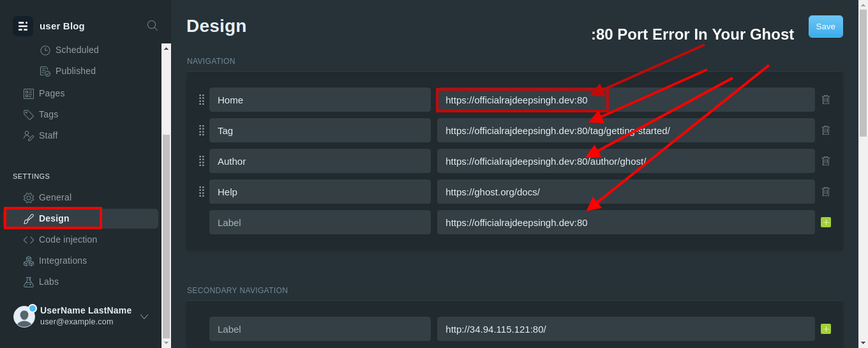This screenshot has height=348, width=868.
Task: Delete the Help navigation item
Action: click(826, 192)
